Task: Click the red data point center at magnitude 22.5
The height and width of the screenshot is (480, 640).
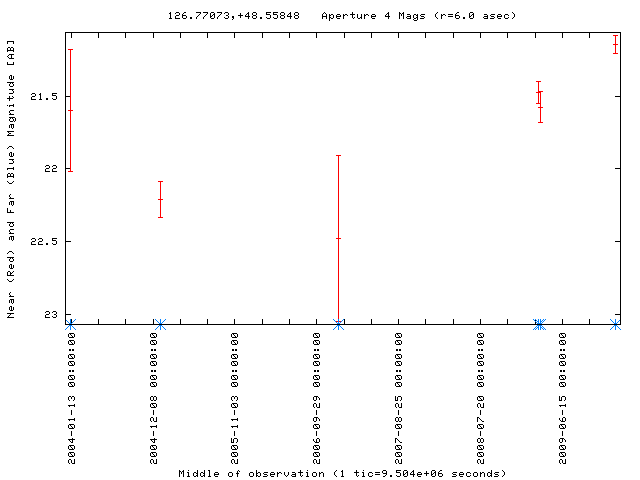Action: (338, 238)
